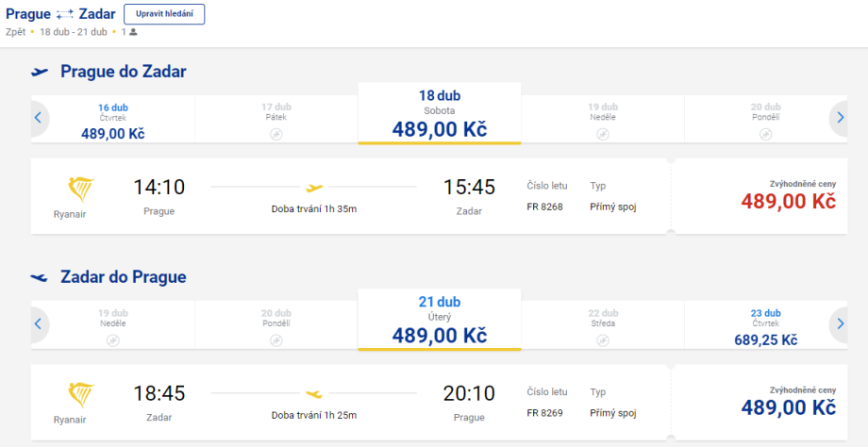Screen dimensions: 868x447
Task: Select the 16 dub Čtvrtek outbound date
Action: 112,121
